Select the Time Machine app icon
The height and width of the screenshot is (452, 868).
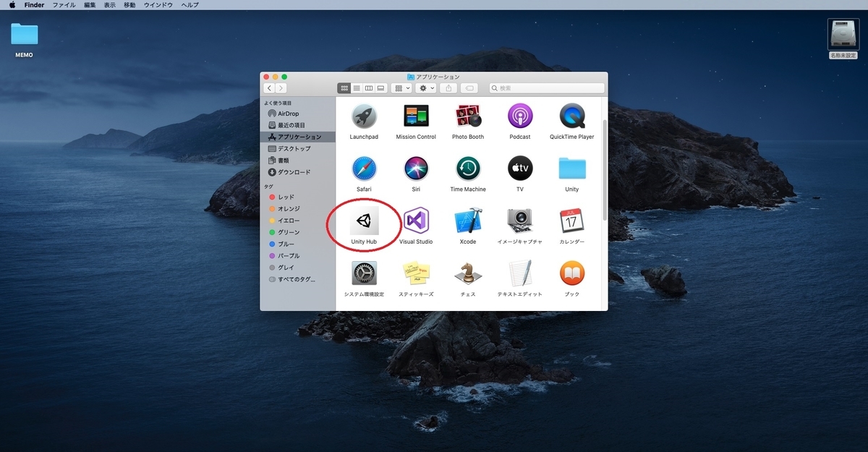tap(468, 169)
